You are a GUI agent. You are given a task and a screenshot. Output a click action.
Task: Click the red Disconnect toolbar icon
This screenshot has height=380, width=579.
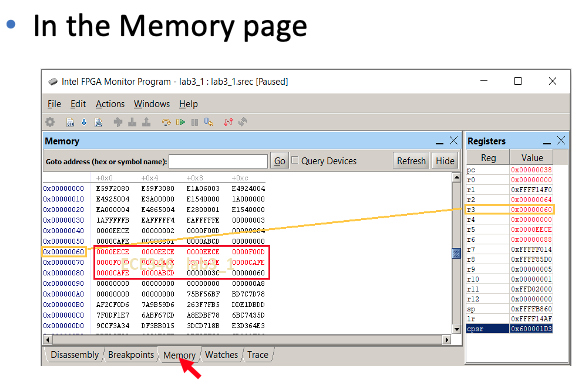(228, 122)
